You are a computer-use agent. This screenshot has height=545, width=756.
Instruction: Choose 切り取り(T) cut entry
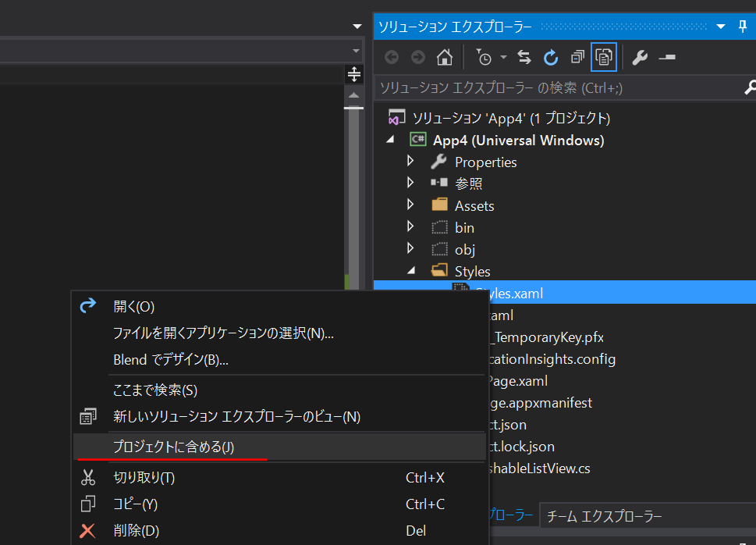click(x=279, y=477)
